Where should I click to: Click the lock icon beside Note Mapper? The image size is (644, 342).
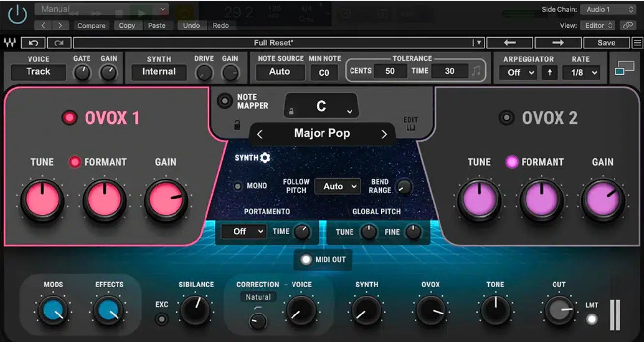coord(238,124)
